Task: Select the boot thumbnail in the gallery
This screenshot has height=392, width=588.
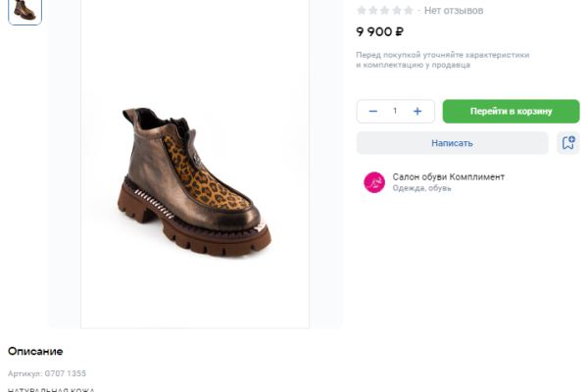Action: pos(24,10)
